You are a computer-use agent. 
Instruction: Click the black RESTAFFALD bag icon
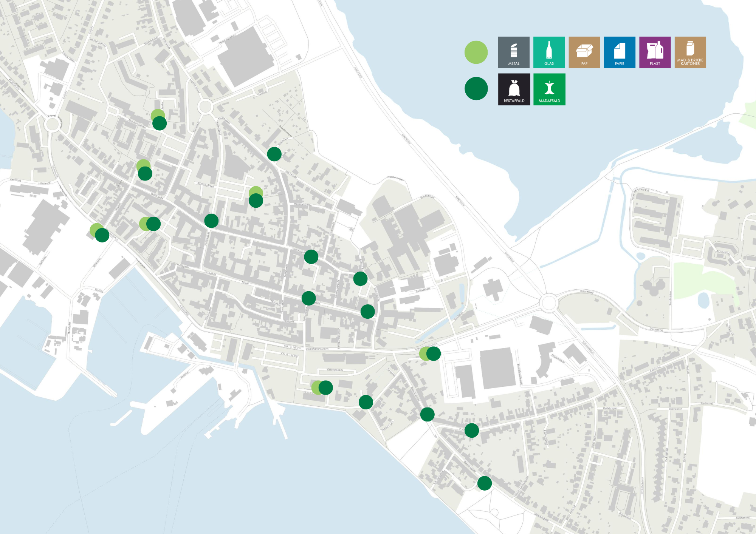click(x=514, y=90)
